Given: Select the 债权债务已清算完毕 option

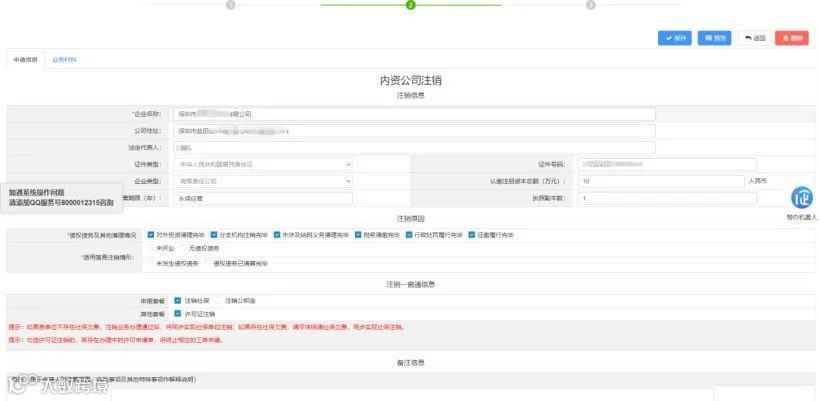Looking at the screenshot, I should coord(208,264).
